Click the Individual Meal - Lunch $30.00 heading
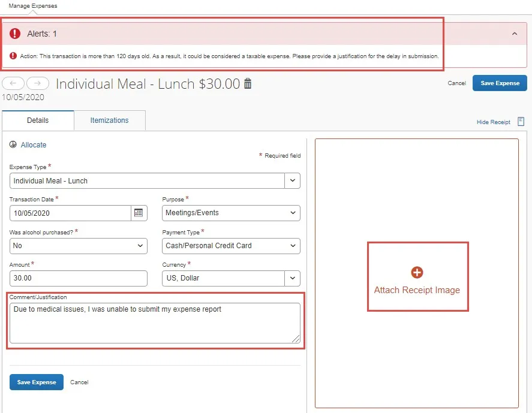 (x=148, y=84)
